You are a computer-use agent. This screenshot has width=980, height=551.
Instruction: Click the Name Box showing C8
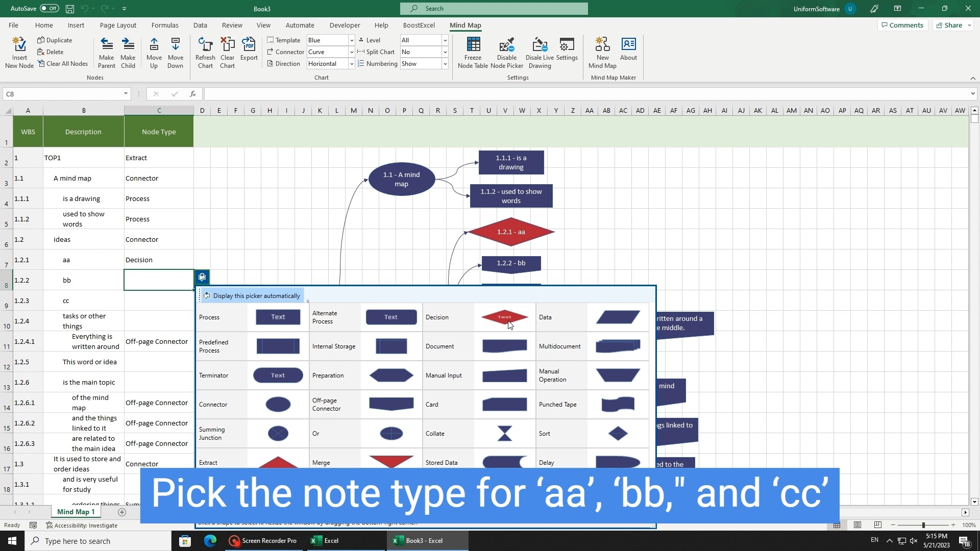click(x=61, y=94)
